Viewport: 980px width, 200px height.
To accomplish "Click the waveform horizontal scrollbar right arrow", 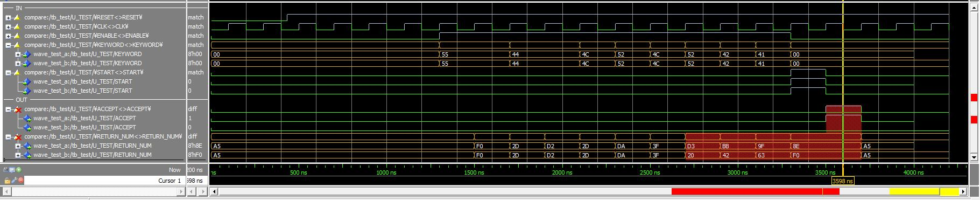I will click(x=963, y=191).
